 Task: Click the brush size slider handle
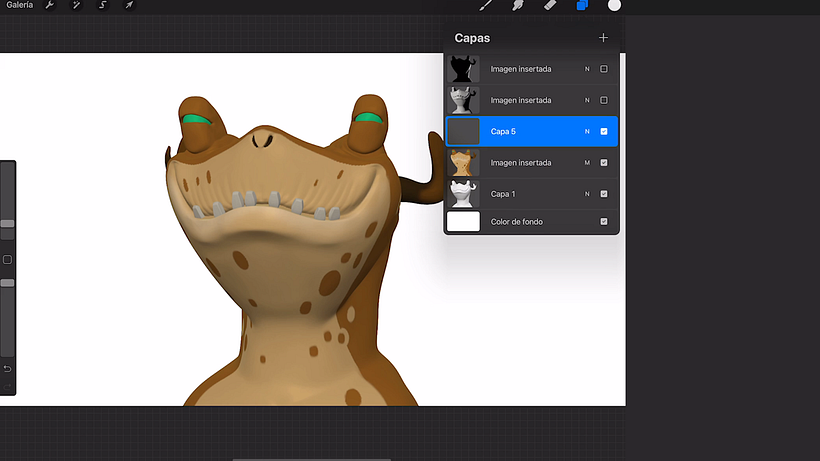coord(7,224)
